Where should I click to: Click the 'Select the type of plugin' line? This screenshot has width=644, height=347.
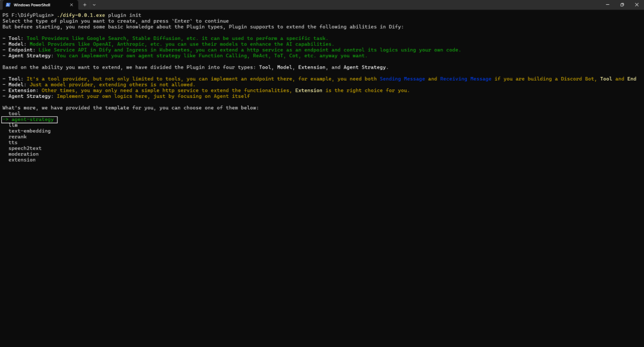(116, 21)
